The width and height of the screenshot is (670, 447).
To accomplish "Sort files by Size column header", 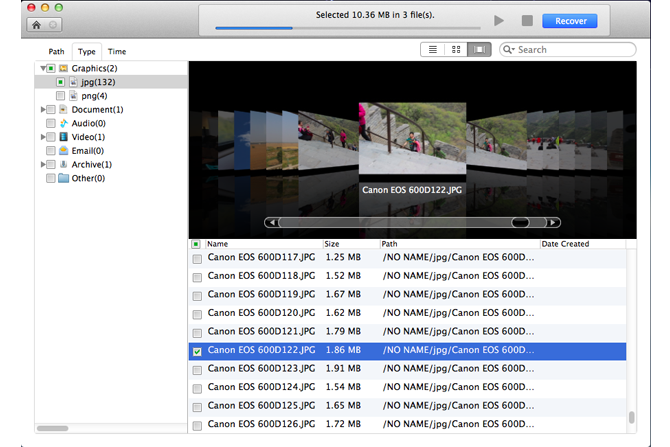I will click(x=331, y=244).
